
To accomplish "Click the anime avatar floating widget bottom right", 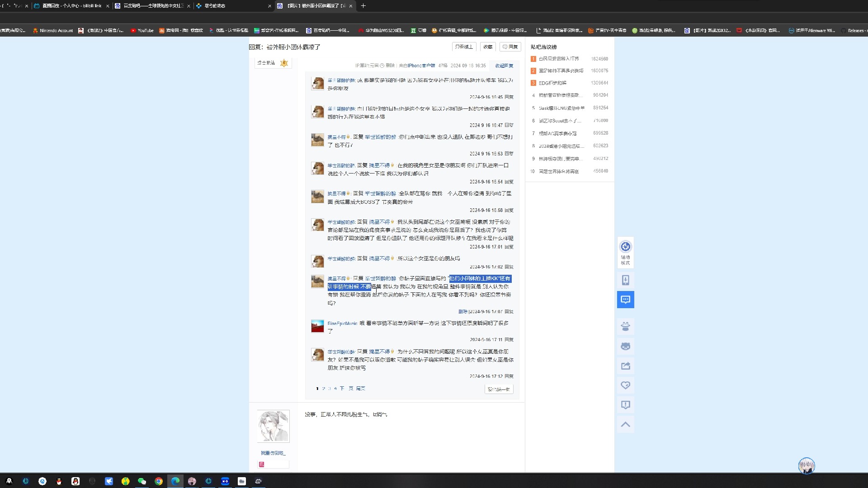I will (x=806, y=466).
